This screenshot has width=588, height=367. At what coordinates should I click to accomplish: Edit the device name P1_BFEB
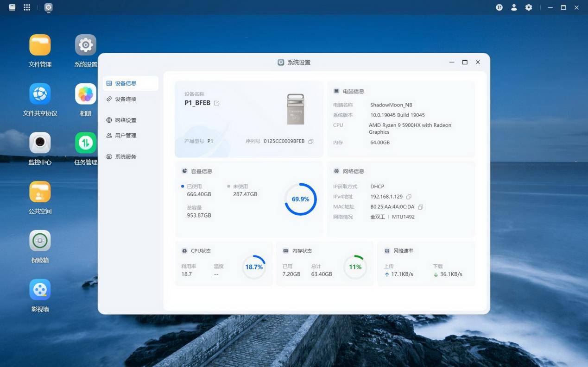click(216, 103)
